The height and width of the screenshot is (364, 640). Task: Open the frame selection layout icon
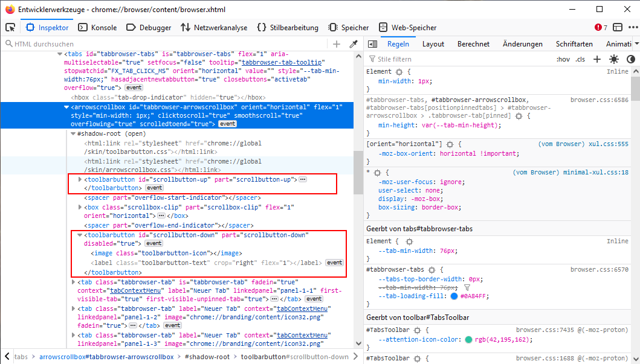(x=618, y=27)
